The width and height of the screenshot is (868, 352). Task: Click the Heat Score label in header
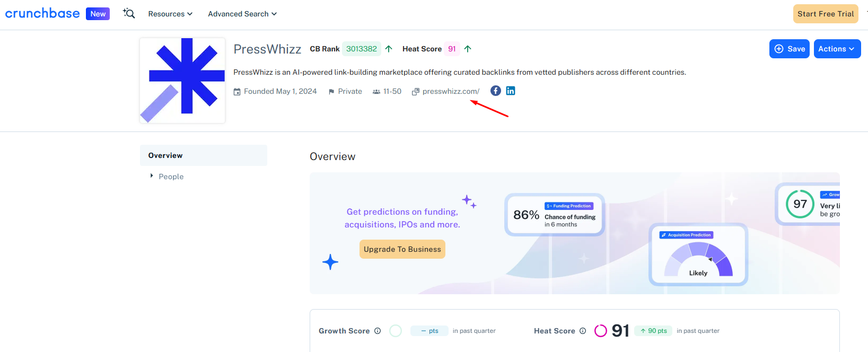pyautogui.click(x=422, y=49)
